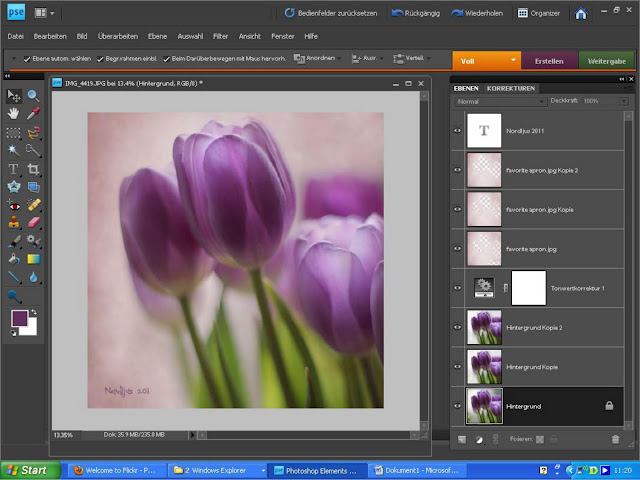Click the trash icon to delete layer
The image size is (640, 480).
pos(615,439)
